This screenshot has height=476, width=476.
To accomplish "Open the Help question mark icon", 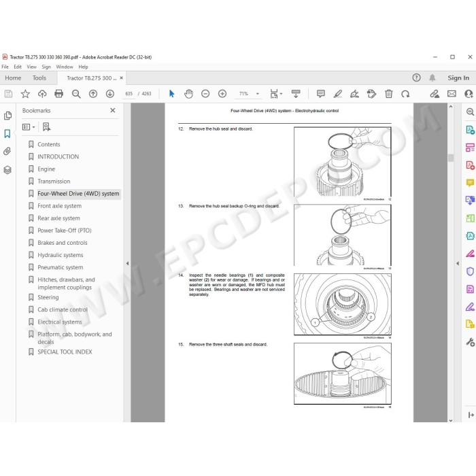I will coord(416,78).
